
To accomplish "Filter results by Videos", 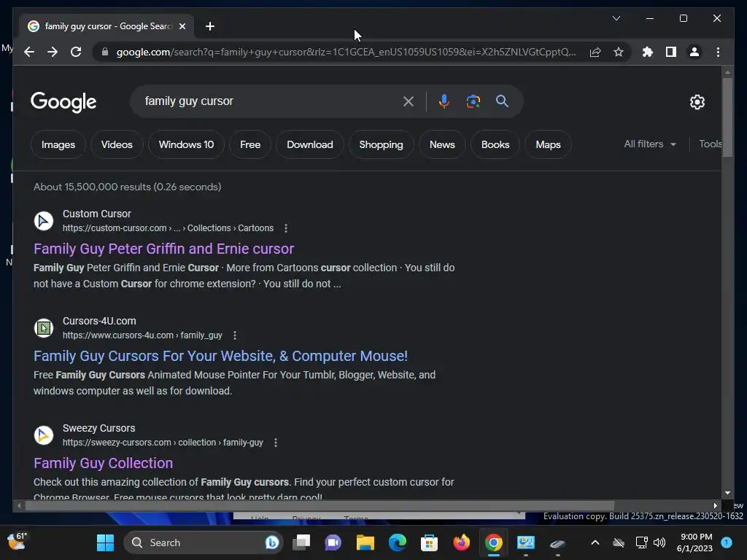I will [117, 144].
